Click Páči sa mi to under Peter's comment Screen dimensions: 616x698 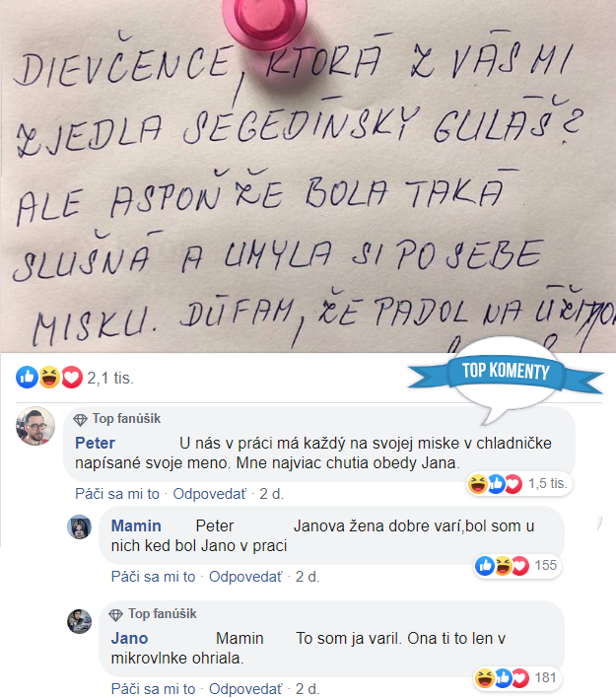(x=117, y=494)
